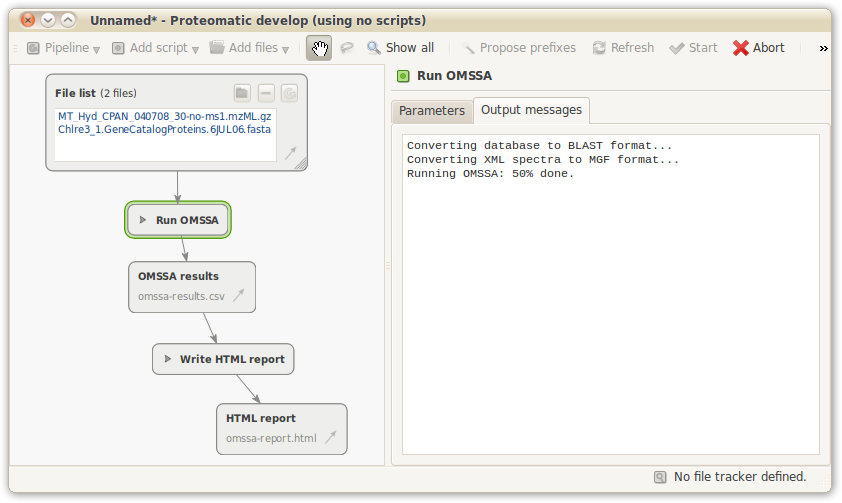Open the Add files dropdown
The height and width of the screenshot is (503, 842).
click(250, 48)
